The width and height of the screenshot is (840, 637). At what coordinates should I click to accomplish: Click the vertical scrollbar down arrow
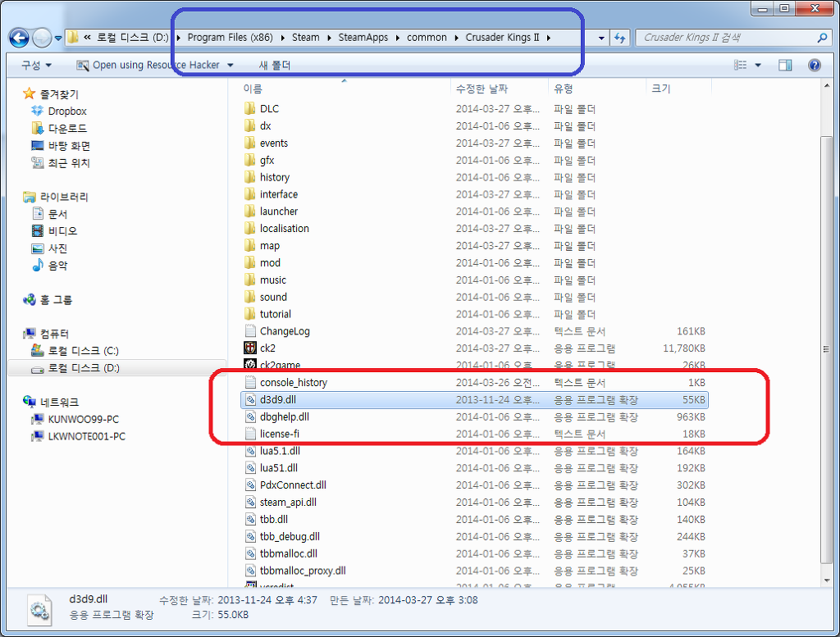(827, 580)
